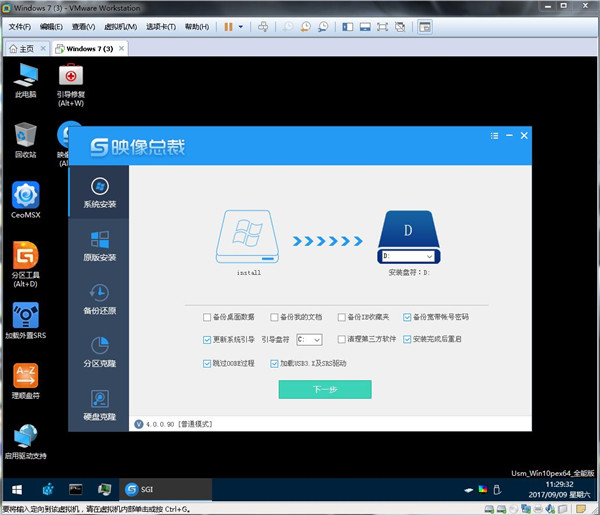Uncheck 更新系统引导 checkbox
The height and width of the screenshot is (515, 600).
point(207,339)
